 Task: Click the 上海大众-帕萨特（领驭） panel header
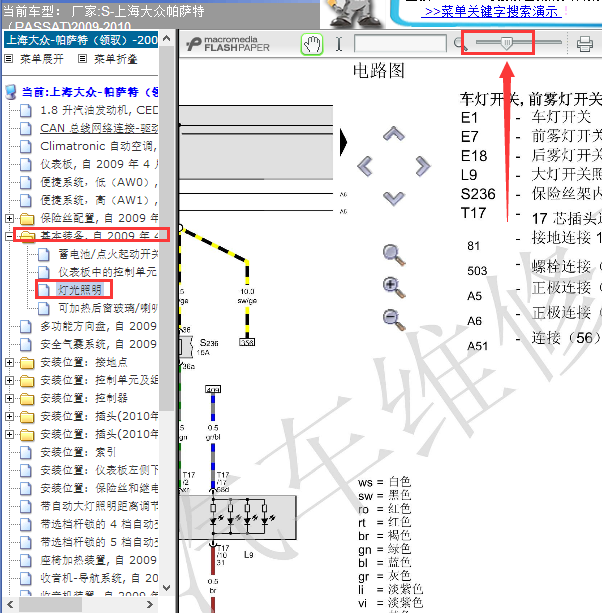(81, 40)
